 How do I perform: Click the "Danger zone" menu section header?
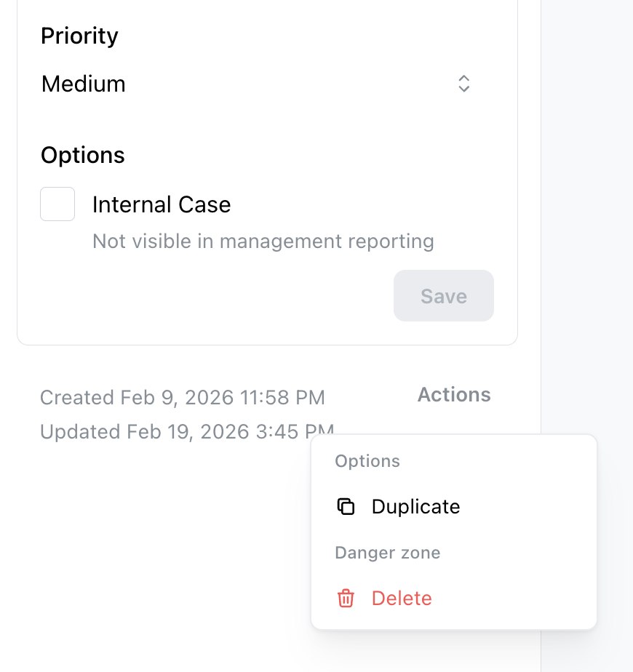387,553
